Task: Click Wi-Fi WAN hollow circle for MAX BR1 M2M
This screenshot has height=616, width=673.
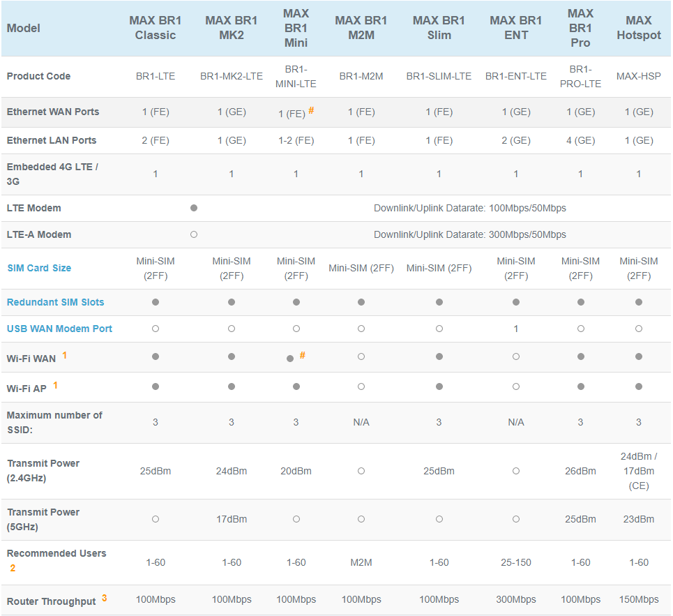Action: (x=361, y=356)
